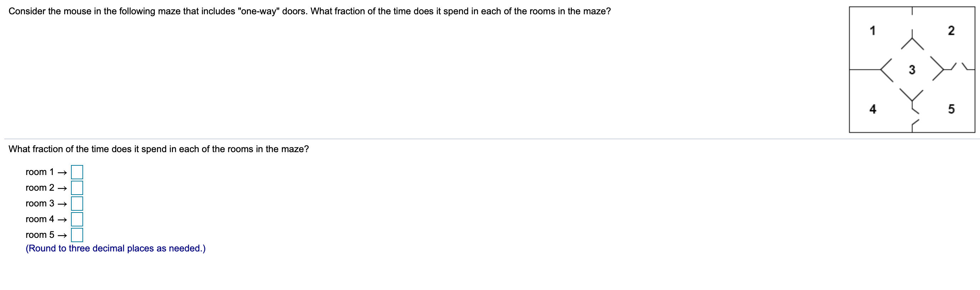Click the answer box for room 4
Screen dimensions: 980x290
[77, 219]
